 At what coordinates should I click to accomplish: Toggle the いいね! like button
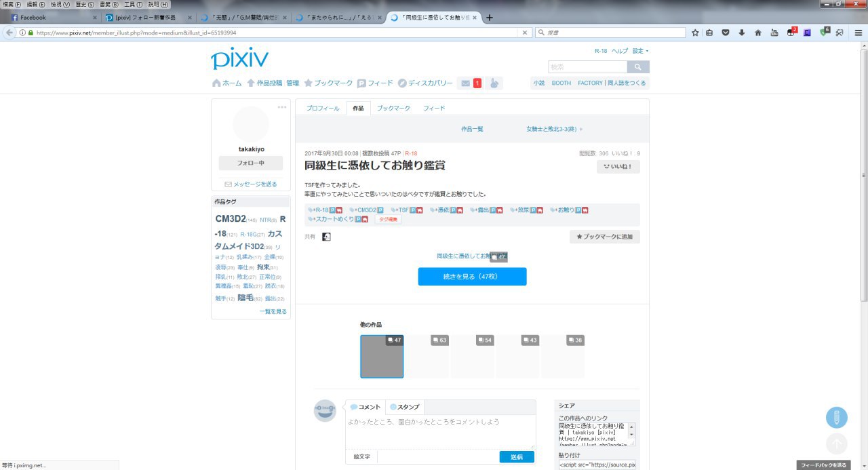click(618, 167)
